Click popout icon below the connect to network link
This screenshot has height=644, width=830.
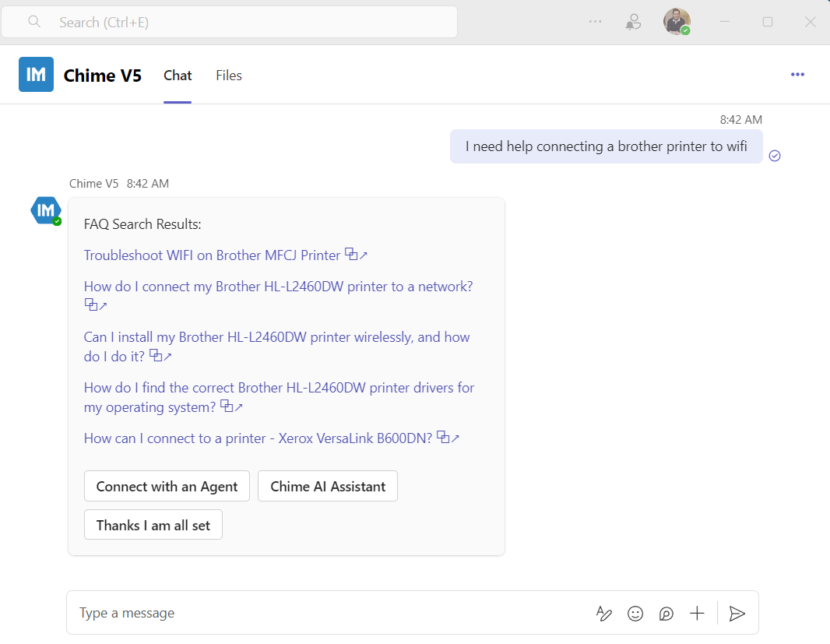coord(96,305)
